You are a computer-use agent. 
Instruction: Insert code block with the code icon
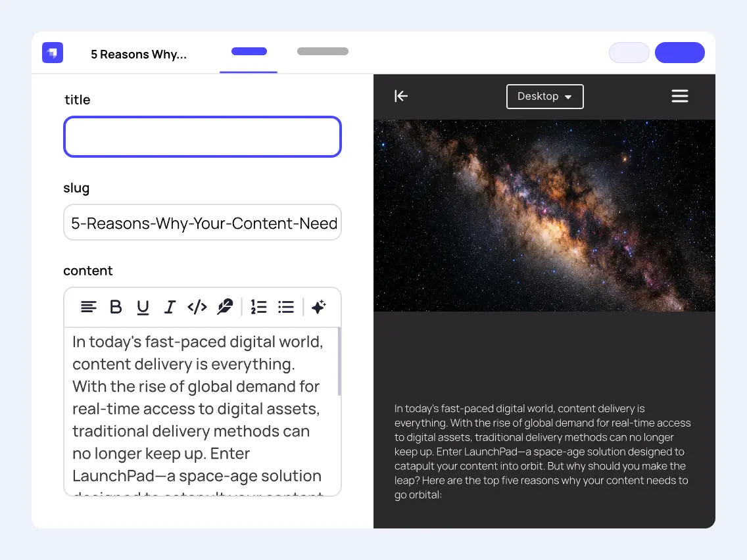coord(197,307)
